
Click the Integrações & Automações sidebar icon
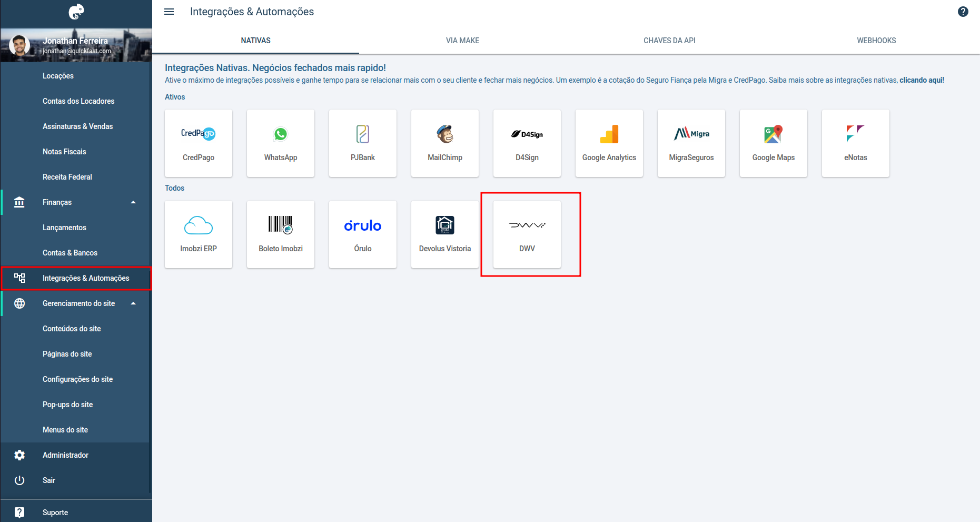point(19,278)
